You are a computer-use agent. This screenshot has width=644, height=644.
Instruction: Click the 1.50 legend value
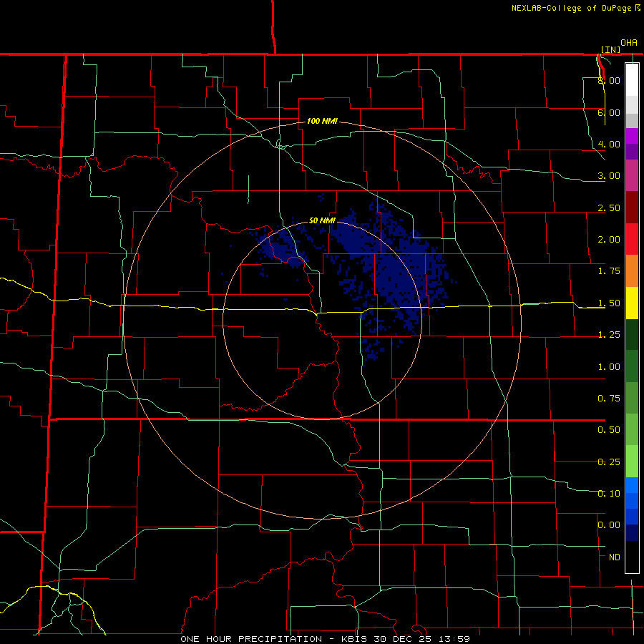[x=609, y=303]
